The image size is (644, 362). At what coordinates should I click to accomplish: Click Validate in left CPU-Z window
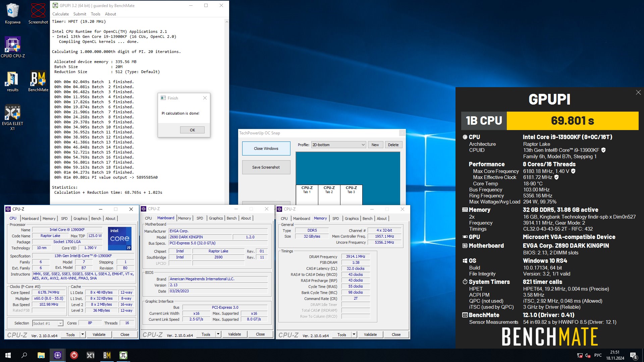[99, 334]
